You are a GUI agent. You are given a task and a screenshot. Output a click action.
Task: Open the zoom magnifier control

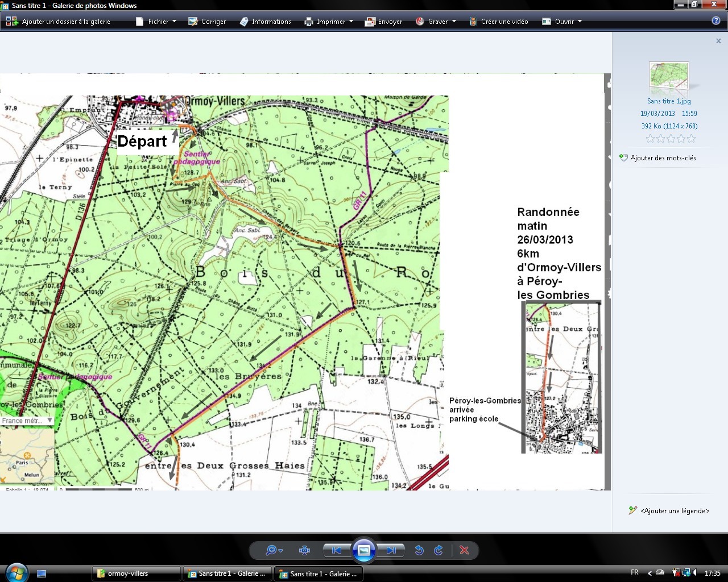click(x=273, y=550)
